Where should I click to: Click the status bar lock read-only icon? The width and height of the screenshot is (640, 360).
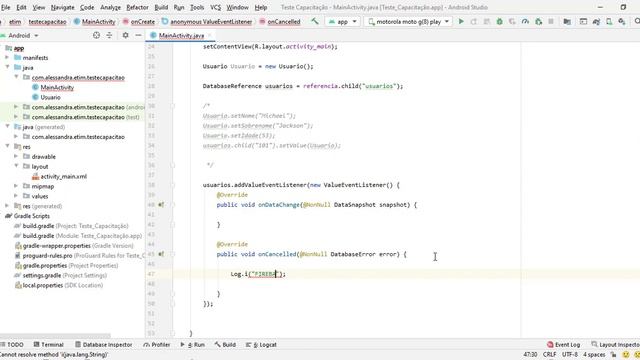coord(613,355)
